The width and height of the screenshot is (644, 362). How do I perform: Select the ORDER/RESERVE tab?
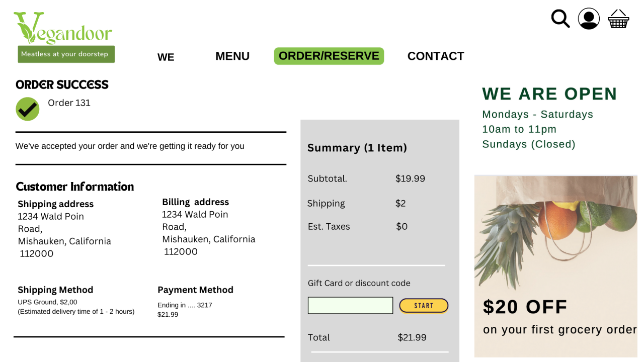pos(329,56)
